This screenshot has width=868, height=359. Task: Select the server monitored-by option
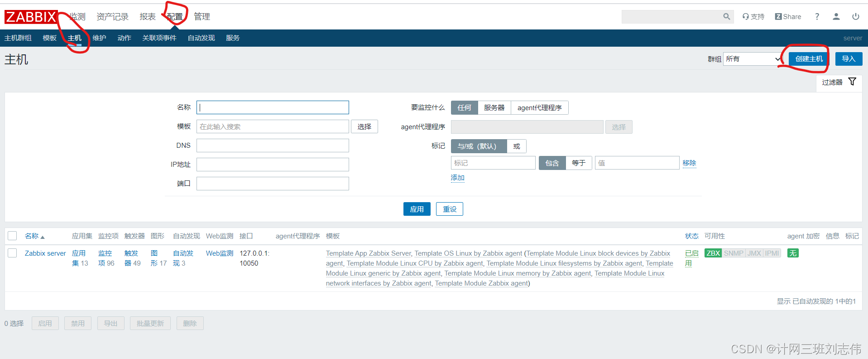point(494,107)
